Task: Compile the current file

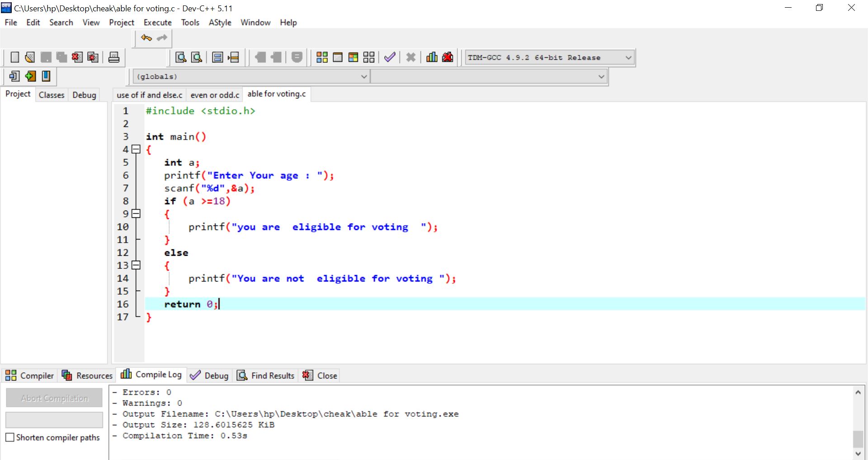Action: (322, 57)
